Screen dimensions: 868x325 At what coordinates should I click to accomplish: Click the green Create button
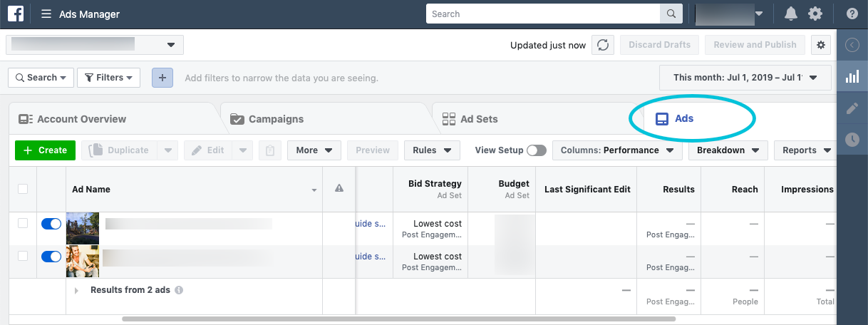pos(46,150)
